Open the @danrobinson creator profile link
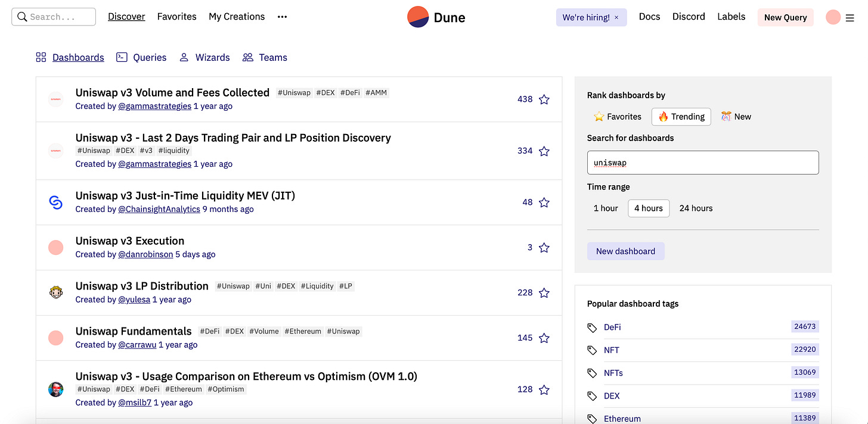 pyautogui.click(x=145, y=254)
